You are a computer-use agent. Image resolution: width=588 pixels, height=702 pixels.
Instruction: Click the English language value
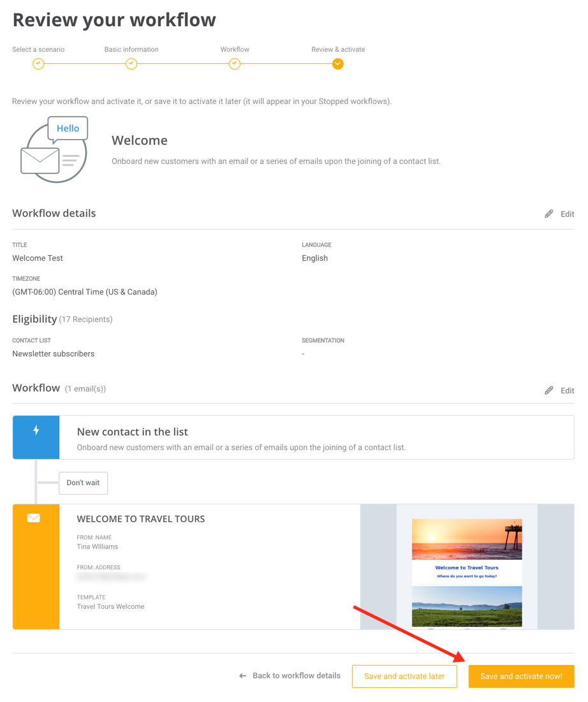[315, 258]
